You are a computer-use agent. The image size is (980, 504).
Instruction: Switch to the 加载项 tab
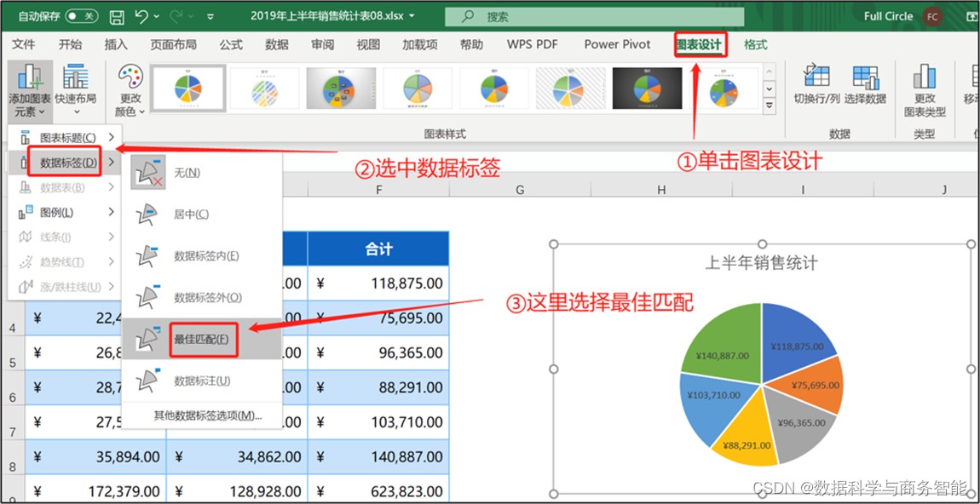click(x=420, y=44)
